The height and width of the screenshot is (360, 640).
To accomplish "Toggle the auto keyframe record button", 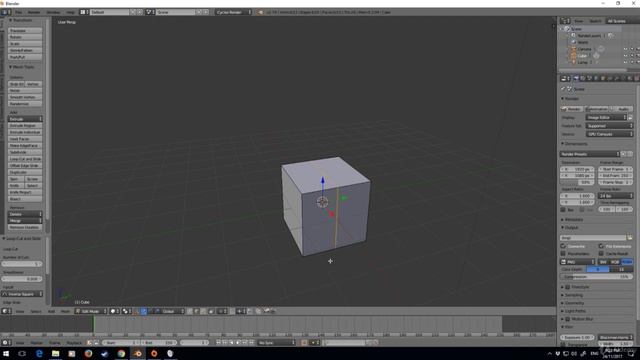I will (x=304, y=343).
